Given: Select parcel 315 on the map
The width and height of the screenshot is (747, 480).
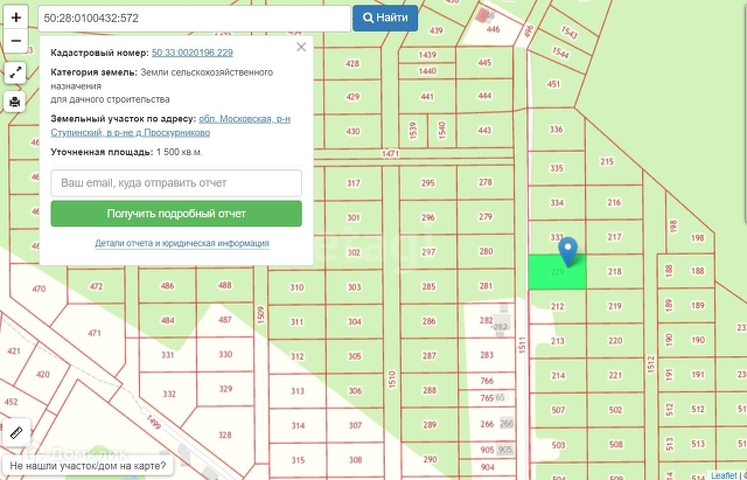Looking at the screenshot, I should pyautogui.click(x=298, y=460).
